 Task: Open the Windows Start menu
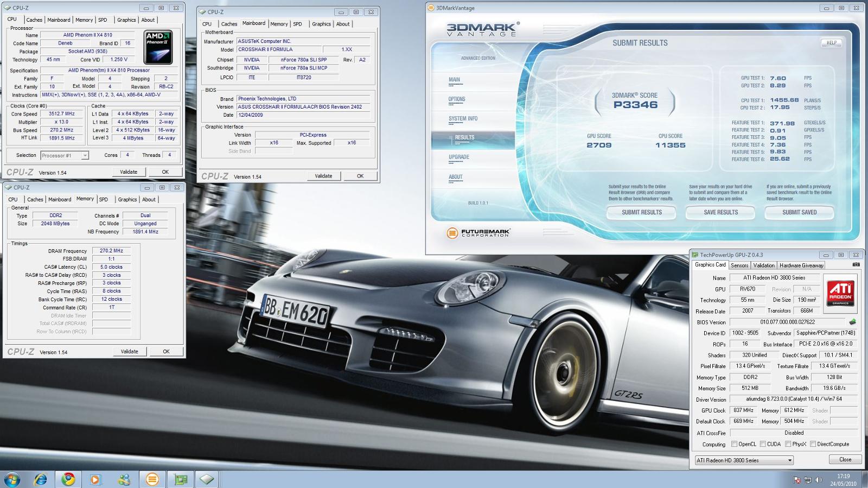(x=12, y=479)
